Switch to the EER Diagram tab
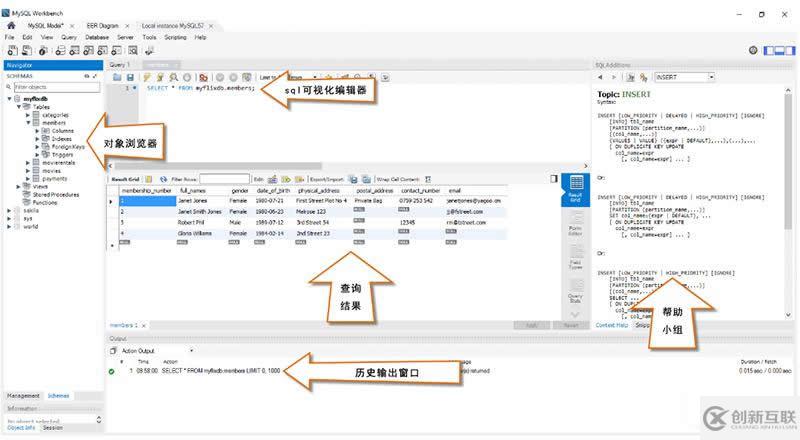 pos(103,26)
